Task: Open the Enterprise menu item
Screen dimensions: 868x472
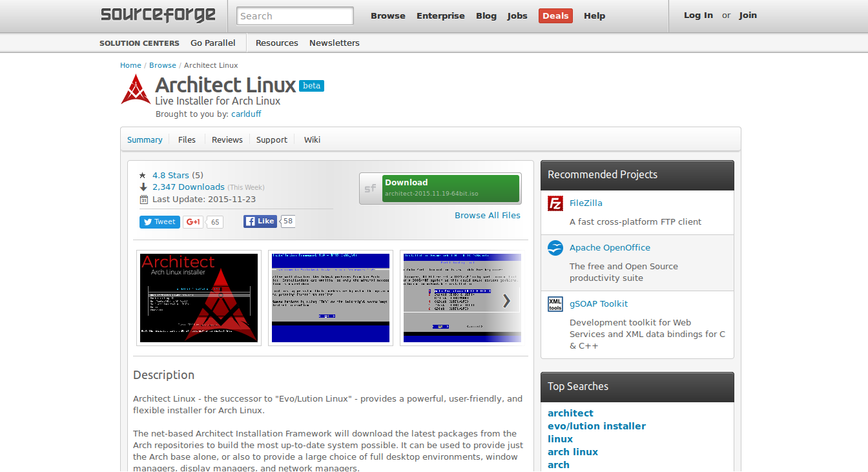Action: pyautogui.click(x=440, y=15)
